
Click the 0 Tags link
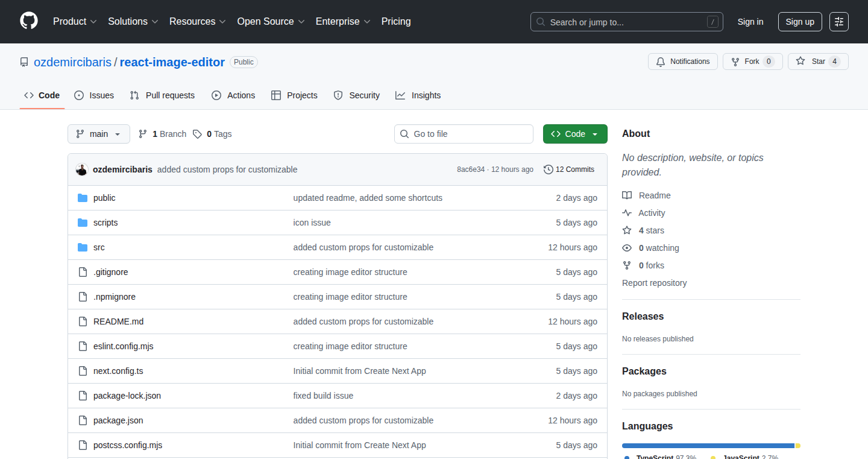[x=212, y=134]
